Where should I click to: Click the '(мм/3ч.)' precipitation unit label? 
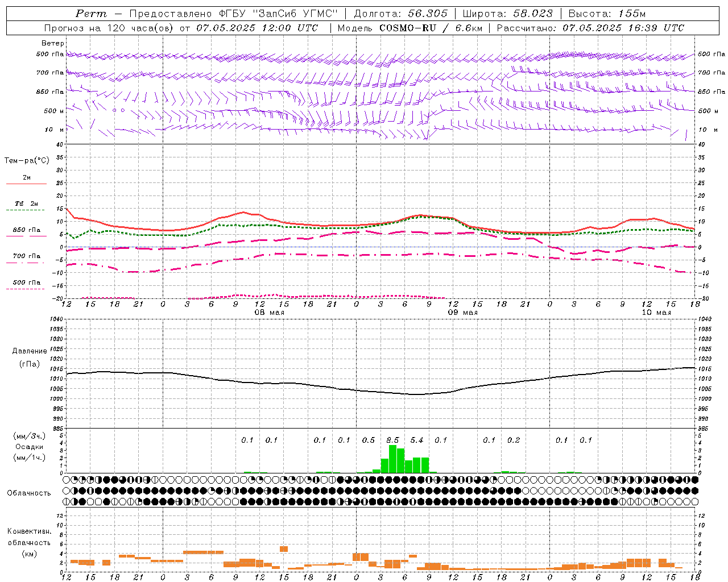click(30, 436)
